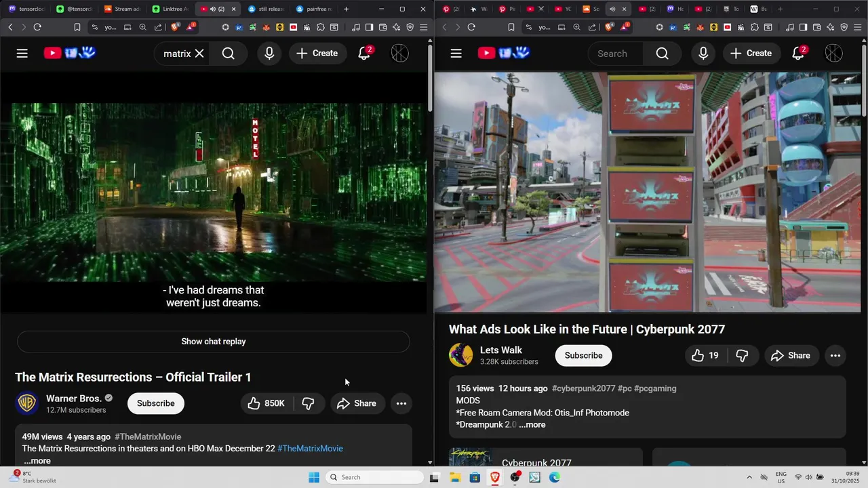Subscribe to Warner Bros. channel
The width and height of the screenshot is (868, 488).
click(156, 403)
